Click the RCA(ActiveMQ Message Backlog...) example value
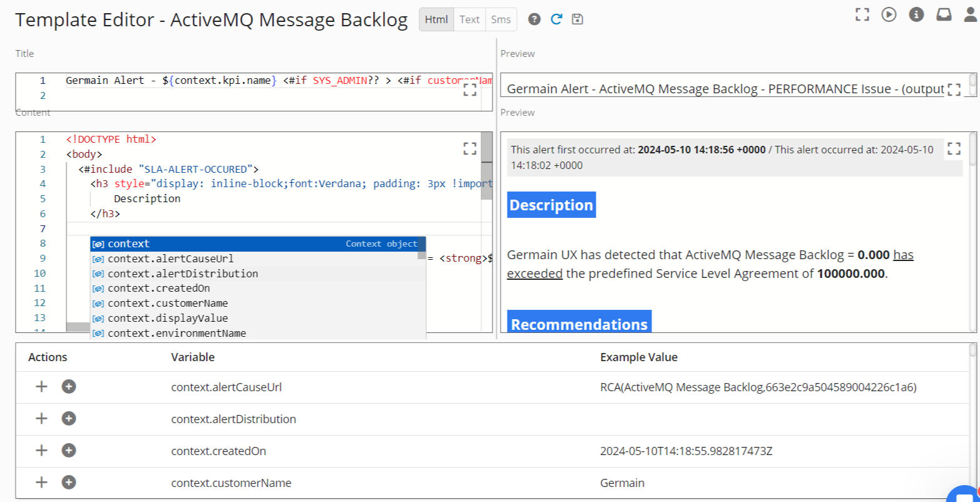 point(758,387)
